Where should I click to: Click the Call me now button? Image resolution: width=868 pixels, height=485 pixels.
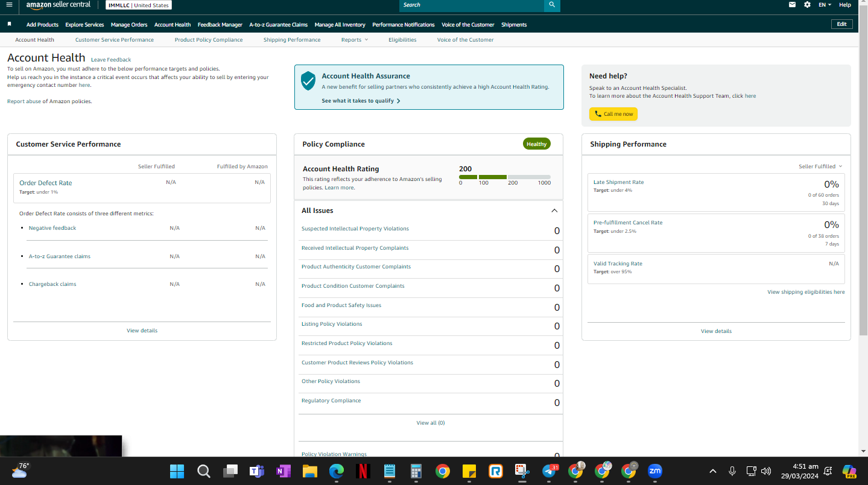click(613, 114)
